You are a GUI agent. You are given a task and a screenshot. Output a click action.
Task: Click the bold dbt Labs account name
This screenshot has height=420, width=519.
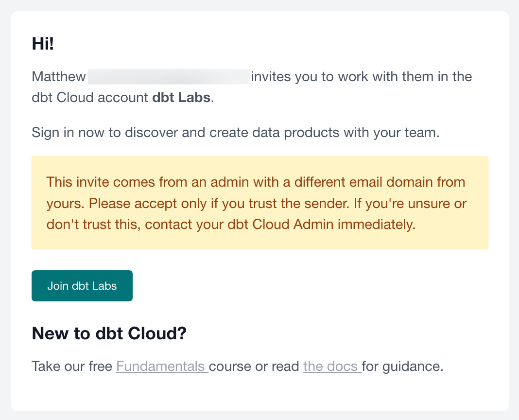click(x=181, y=97)
